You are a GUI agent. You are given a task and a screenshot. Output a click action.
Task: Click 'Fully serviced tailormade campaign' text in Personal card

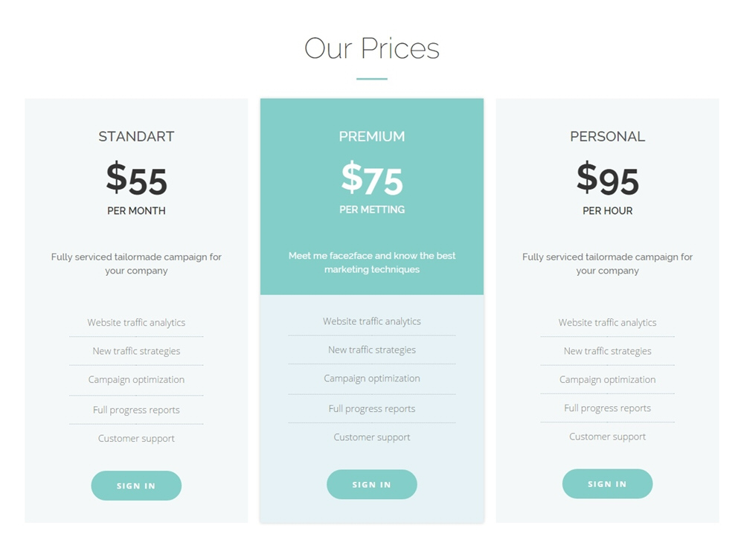607,264
